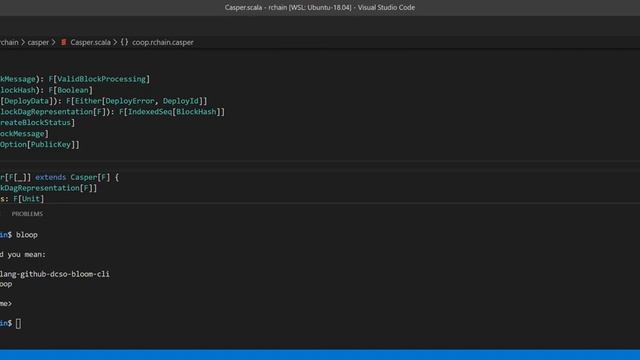Click the DeployId type in code
This screenshot has height=360, width=640.
(x=180, y=101)
